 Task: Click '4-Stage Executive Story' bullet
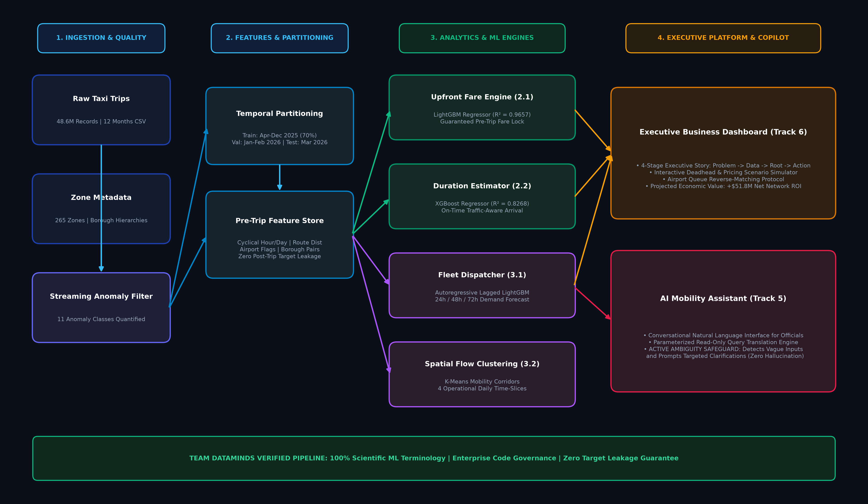click(723, 166)
